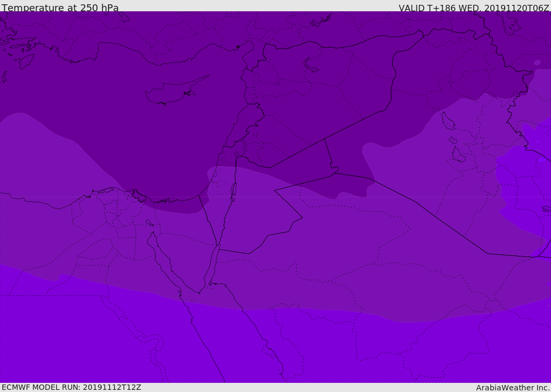Click the Lake Tharthar outline in Iraq

pyautogui.click(x=448, y=121)
